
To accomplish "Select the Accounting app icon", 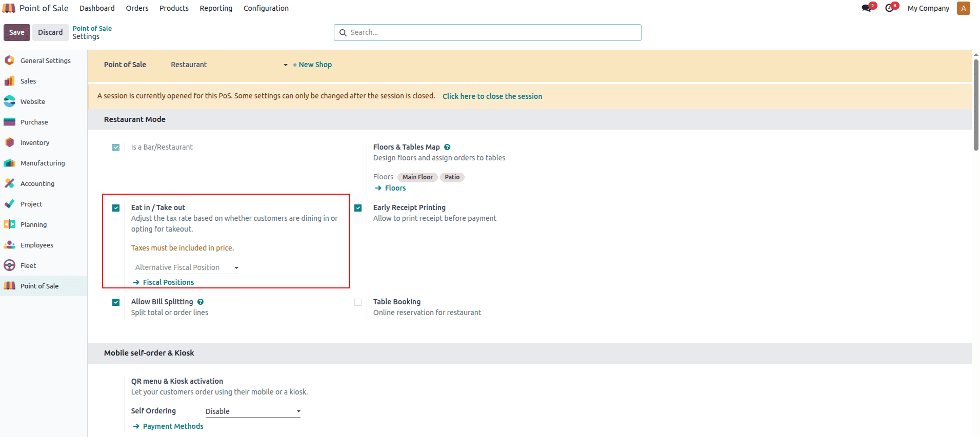I will coord(9,183).
